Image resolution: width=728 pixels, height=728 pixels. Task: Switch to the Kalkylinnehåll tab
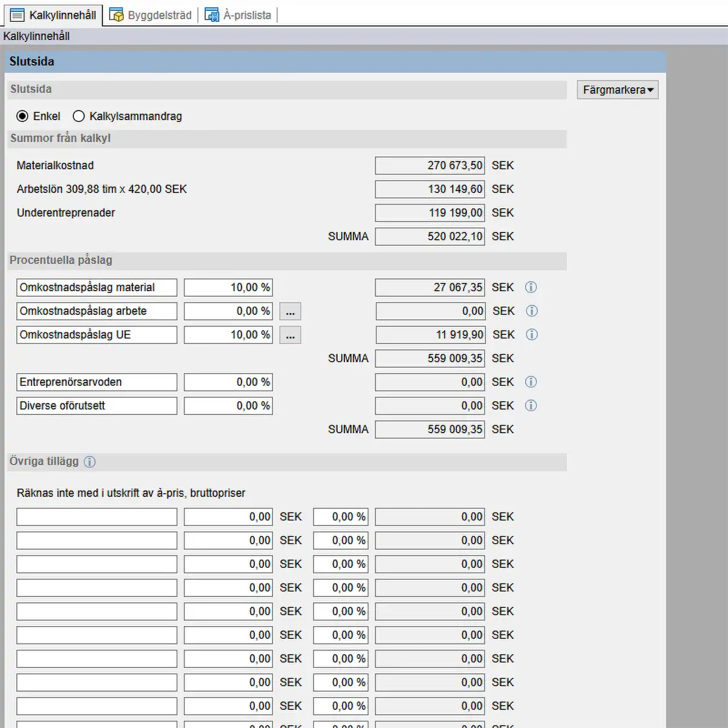click(53, 15)
